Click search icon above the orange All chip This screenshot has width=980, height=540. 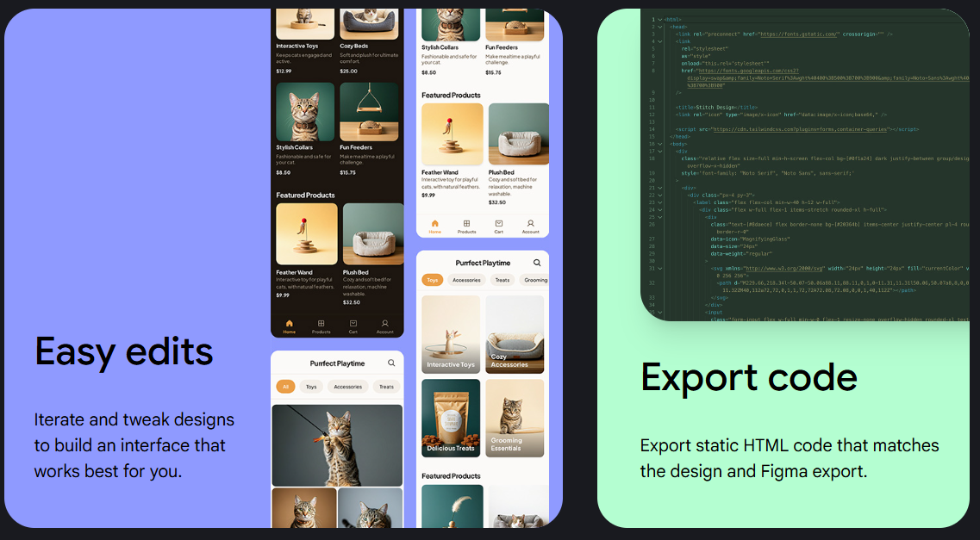click(x=391, y=363)
